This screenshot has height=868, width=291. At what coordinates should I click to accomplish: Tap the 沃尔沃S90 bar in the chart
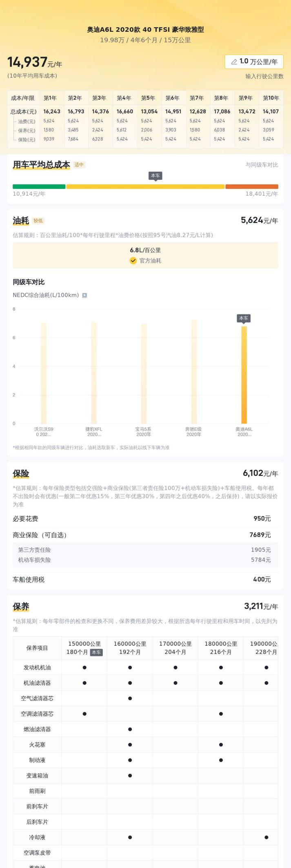[x=44, y=373]
